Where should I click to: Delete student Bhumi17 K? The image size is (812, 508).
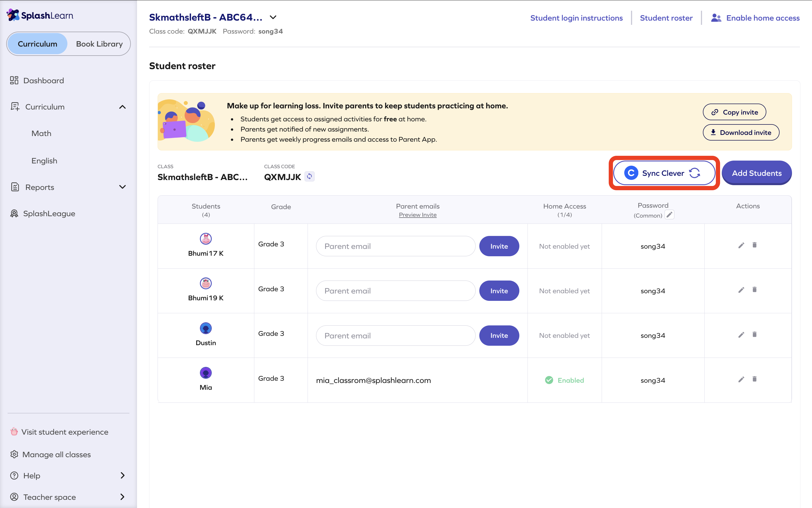pyautogui.click(x=754, y=245)
